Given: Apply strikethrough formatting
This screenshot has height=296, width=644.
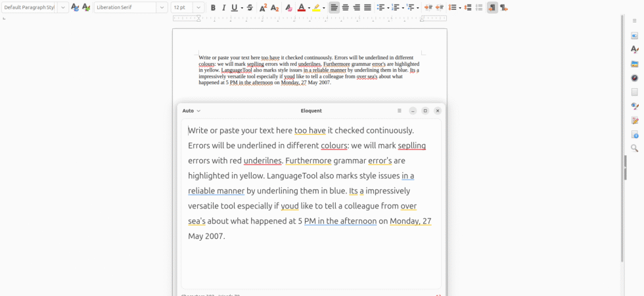Looking at the screenshot, I should pyautogui.click(x=250, y=7).
